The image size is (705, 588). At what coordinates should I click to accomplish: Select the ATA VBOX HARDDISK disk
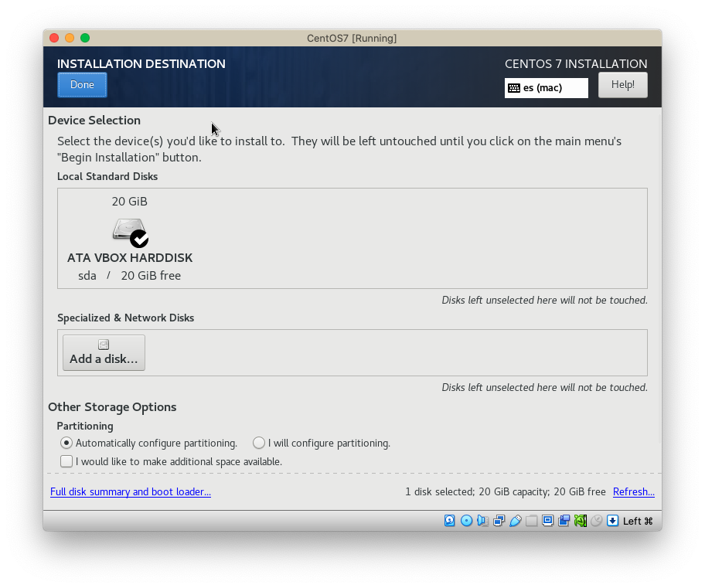(x=130, y=240)
